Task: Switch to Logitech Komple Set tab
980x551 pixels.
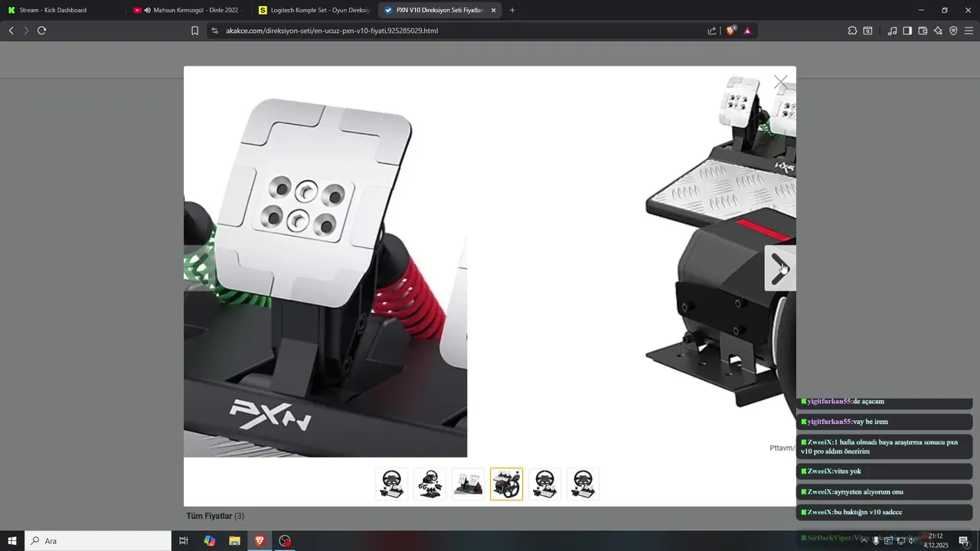Action: coord(314,10)
